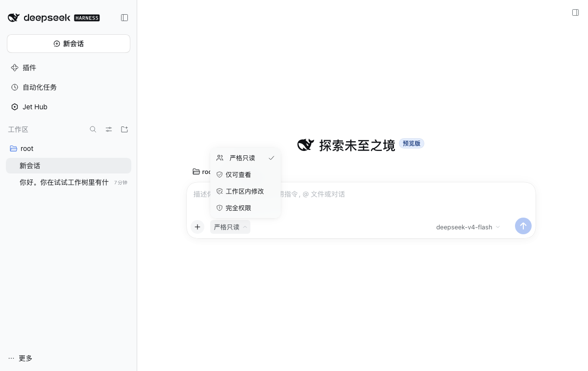Screen dimensions: 588x371
Task: Send message with arrow button
Action: 523,226
